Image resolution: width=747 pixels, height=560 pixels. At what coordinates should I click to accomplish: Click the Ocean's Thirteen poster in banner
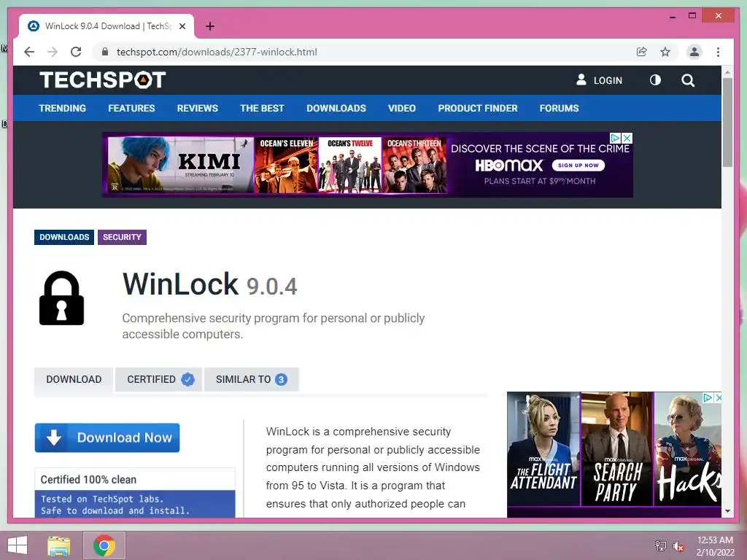pos(414,165)
